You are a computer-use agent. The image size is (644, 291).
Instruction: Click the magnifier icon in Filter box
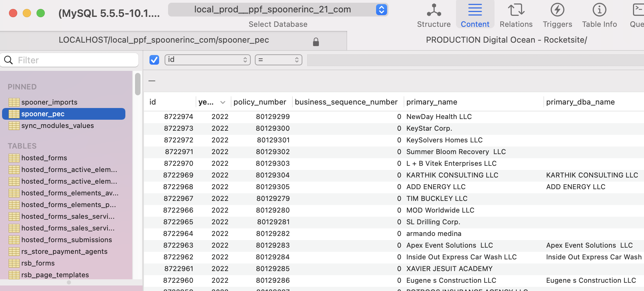[x=9, y=60]
